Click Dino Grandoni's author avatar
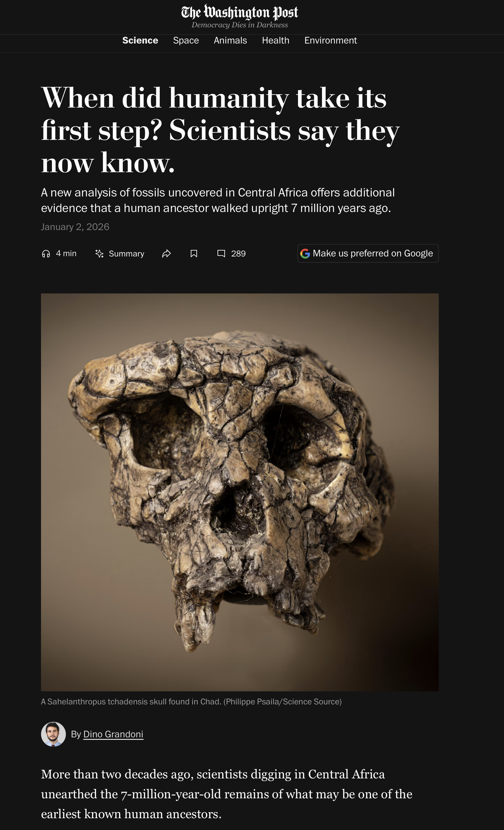The width and height of the screenshot is (504, 830). [53, 734]
